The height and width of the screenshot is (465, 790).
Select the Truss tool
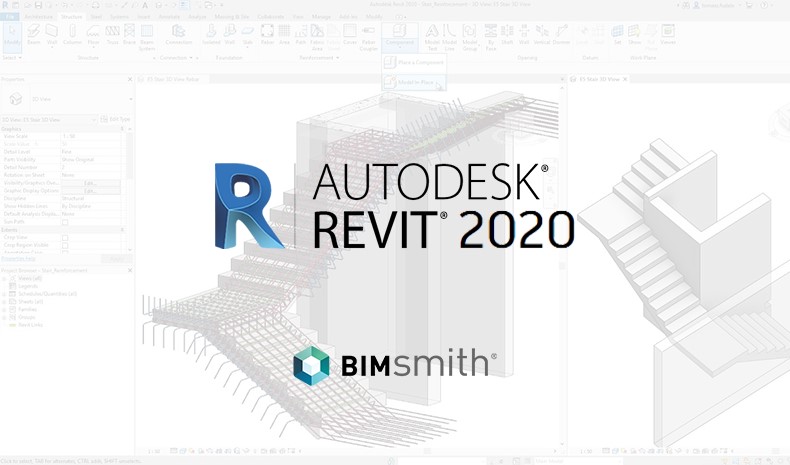click(112, 35)
